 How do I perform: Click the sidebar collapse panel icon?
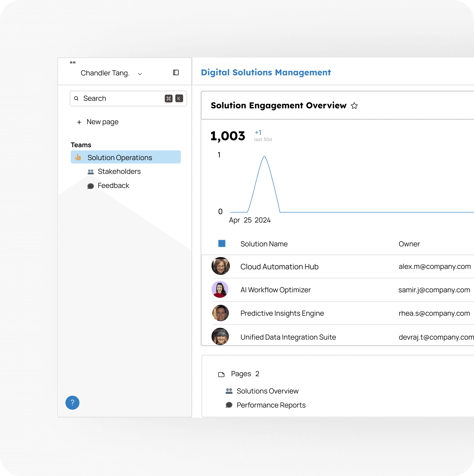[176, 73]
